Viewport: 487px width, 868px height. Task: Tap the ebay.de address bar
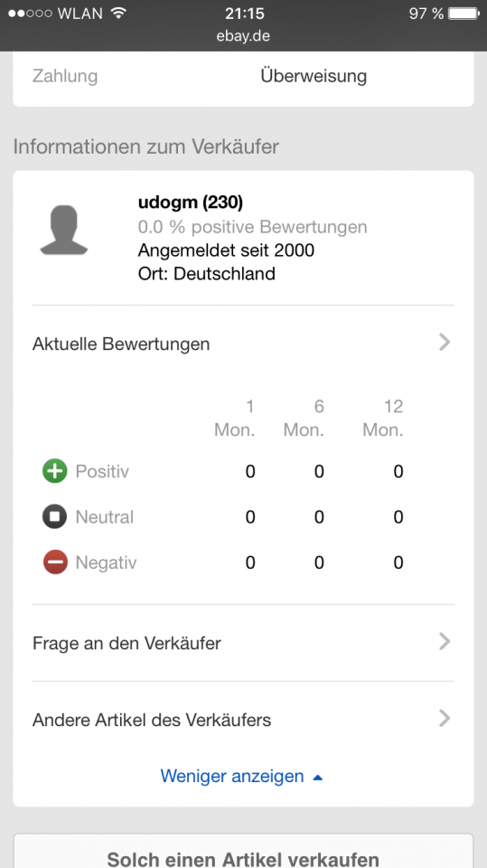tap(244, 36)
